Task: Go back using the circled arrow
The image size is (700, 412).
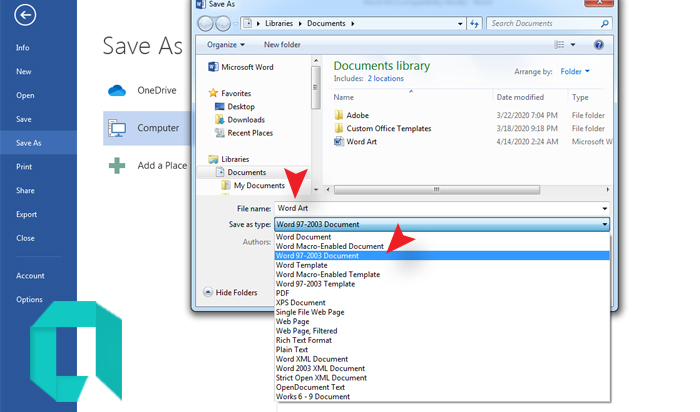Action: tap(25, 15)
